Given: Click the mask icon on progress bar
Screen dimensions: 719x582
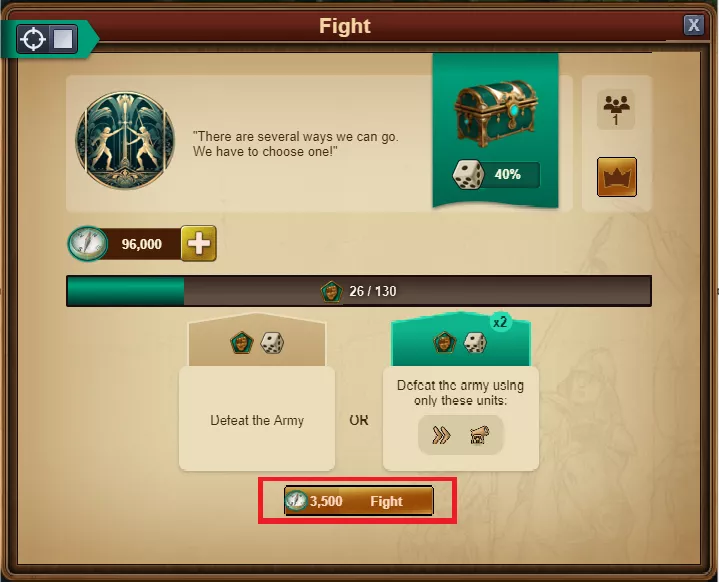Looking at the screenshot, I should [332, 291].
